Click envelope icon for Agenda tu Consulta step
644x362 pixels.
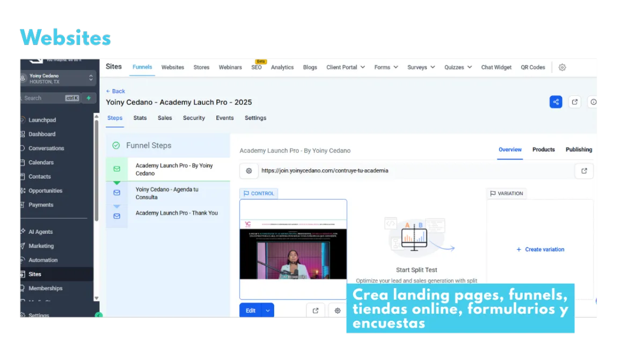coord(117,193)
